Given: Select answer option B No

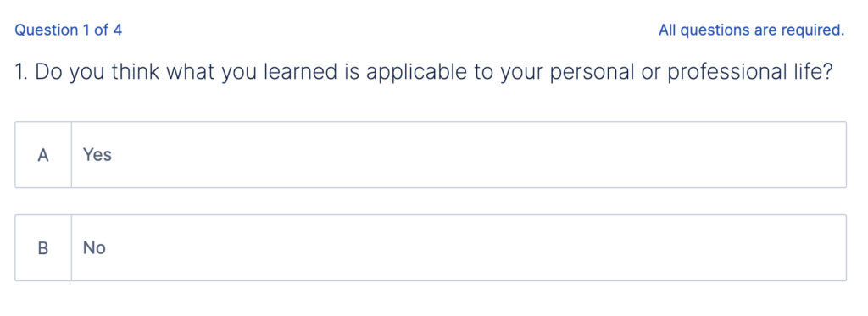Looking at the screenshot, I should [x=431, y=248].
